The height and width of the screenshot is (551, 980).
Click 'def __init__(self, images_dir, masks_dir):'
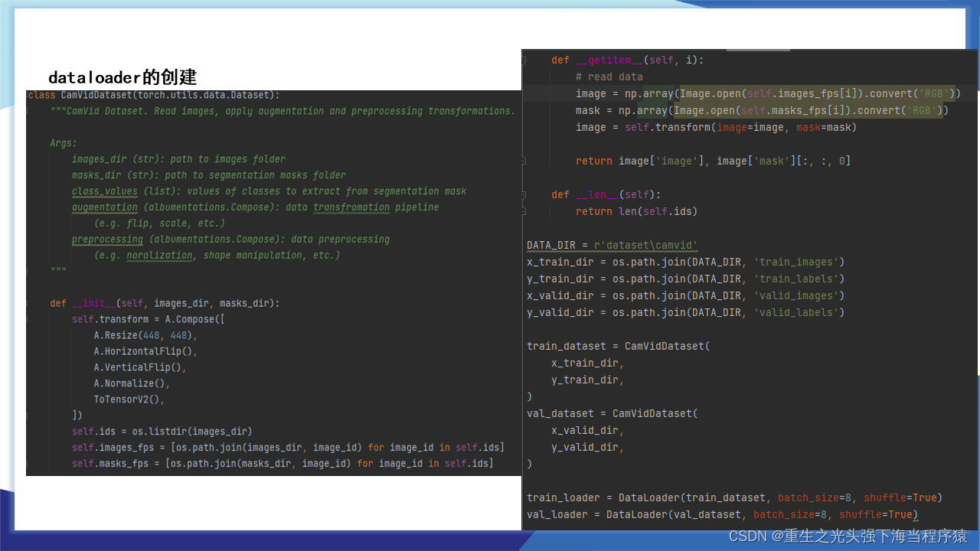pyautogui.click(x=165, y=303)
